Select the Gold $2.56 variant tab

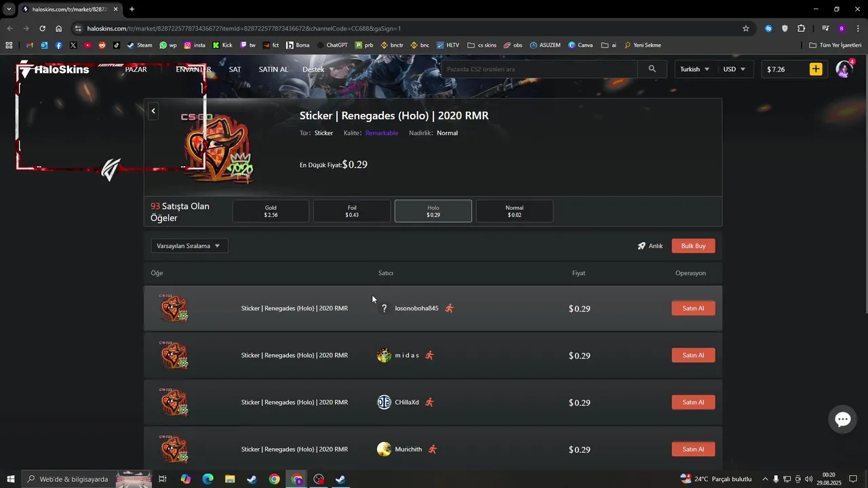pos(271,211)
